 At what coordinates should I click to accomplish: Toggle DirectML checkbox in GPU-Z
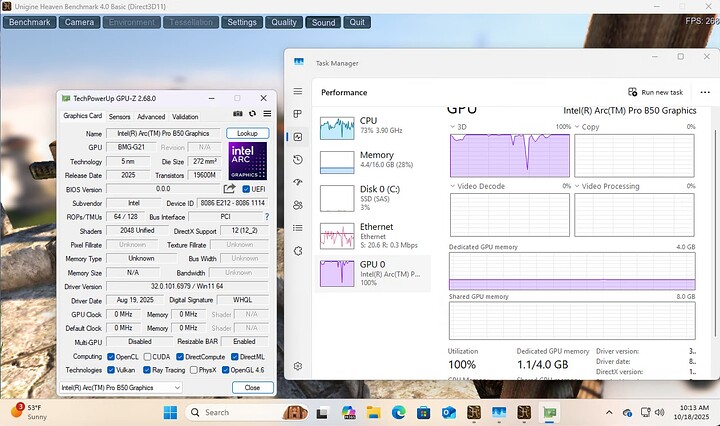235,357
